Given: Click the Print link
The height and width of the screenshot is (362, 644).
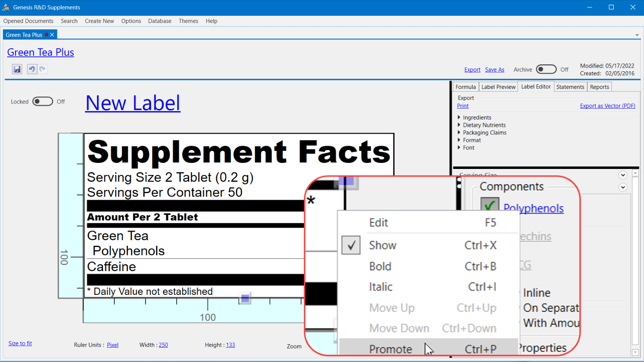Looking at the screenshot, I should (x=463, y=106).
